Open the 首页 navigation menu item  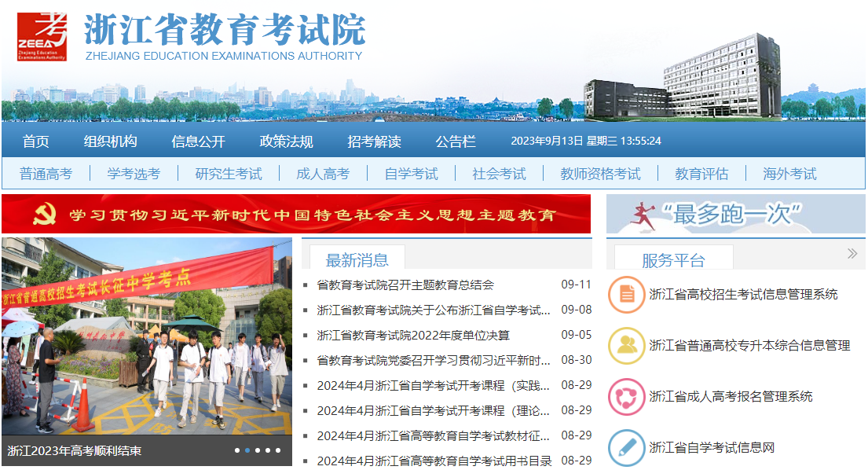click(x=36, y=142)
